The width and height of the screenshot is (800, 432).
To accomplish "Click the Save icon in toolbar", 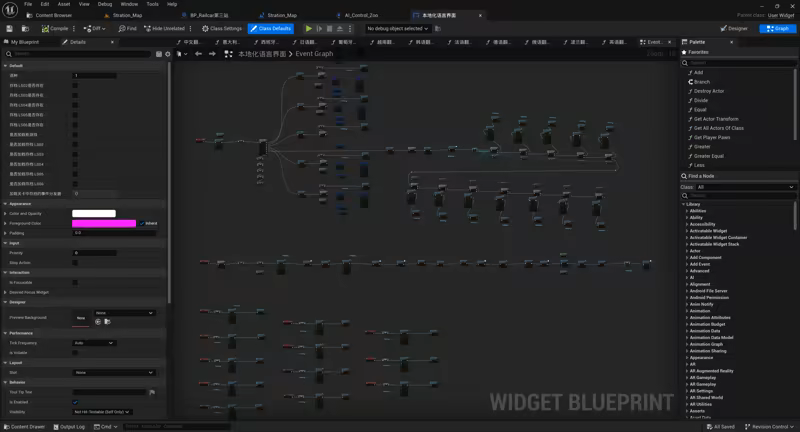I will tap(9, 29).
